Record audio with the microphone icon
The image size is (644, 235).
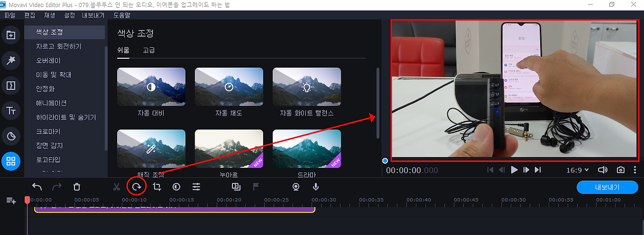(x=316, y=187)
